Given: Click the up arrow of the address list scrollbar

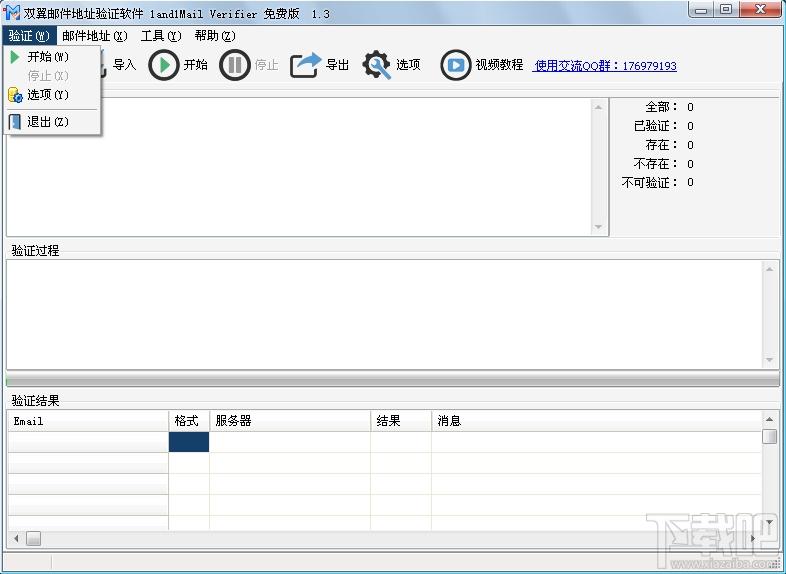Looking at the screenshot, I should (x=599, y=107).
